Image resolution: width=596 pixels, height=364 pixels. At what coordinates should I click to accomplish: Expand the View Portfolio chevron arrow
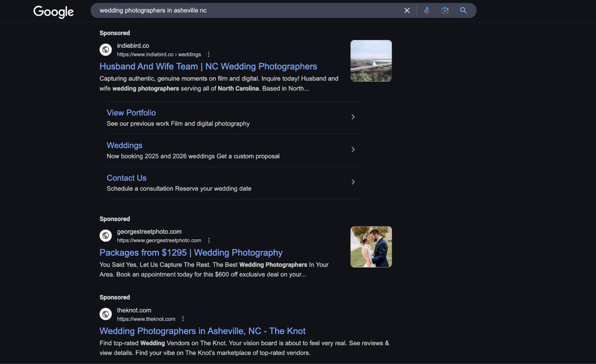pos(353,117)
